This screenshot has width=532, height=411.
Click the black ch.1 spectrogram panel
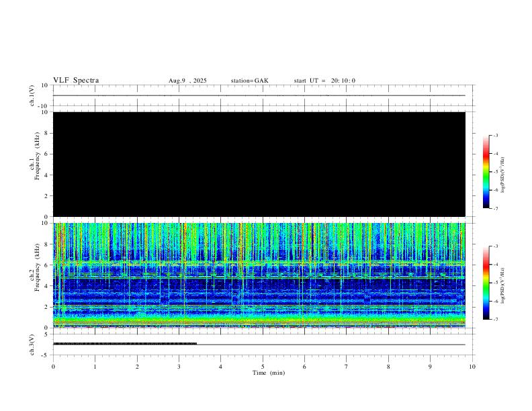(259, 165)
